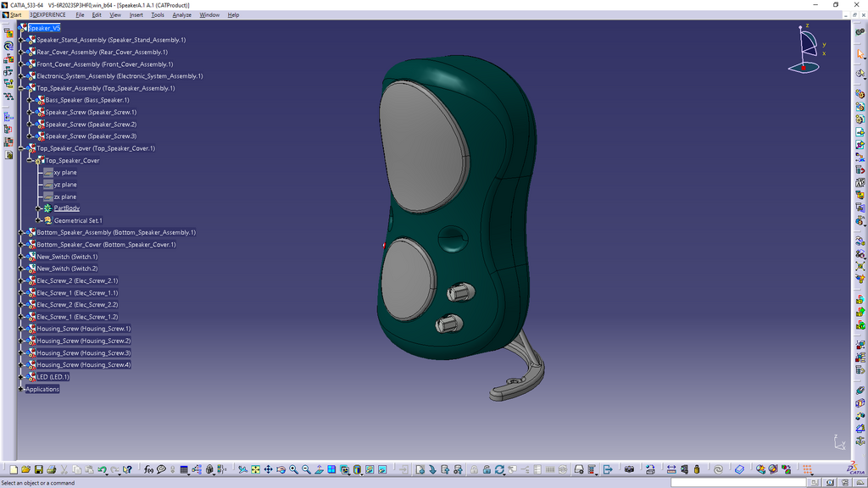Viewport: 868px width, 488px height.
Task: Click the Fit All In view icon
Action: coord(255,469)
